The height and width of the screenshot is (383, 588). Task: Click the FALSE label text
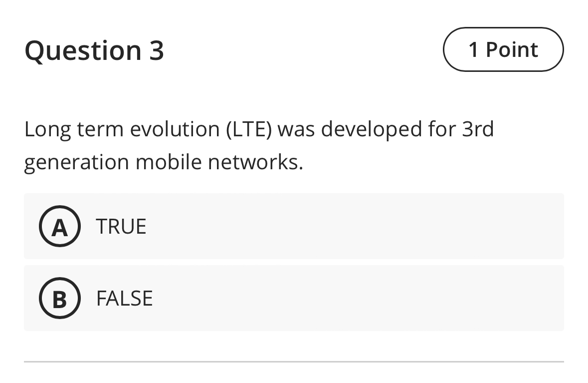tap(124, 298)
